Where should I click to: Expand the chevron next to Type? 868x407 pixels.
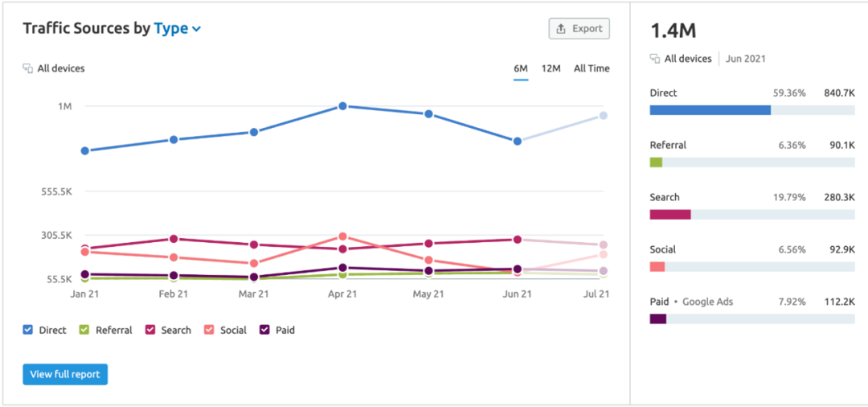click(x=196, y=30)
